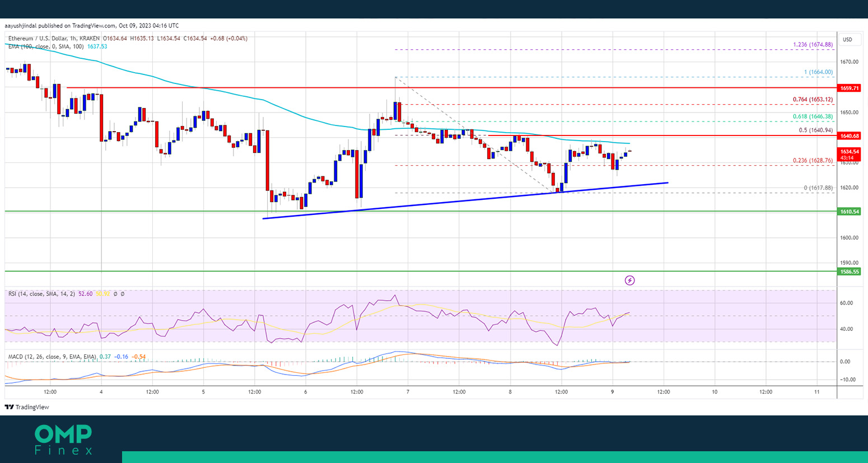Image resolution: width=868 pixels, height=463 pixels.
Task: Click the TradingView logo below the chart
Action: (x=27, y=407)
